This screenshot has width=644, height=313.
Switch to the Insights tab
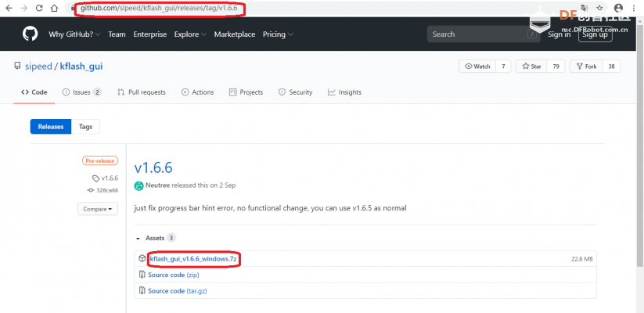[x=344, y=92]
